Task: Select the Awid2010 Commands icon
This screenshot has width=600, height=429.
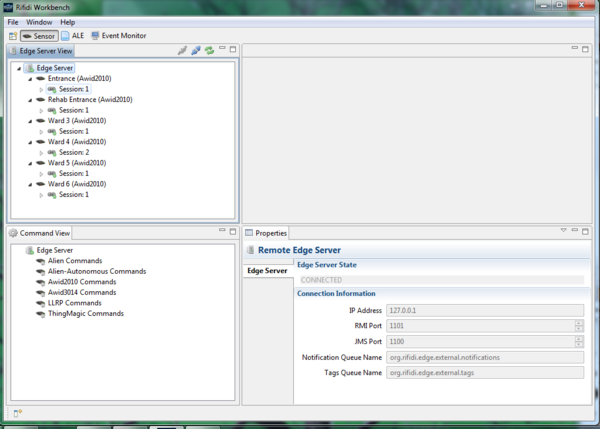Action: point(39,282)
